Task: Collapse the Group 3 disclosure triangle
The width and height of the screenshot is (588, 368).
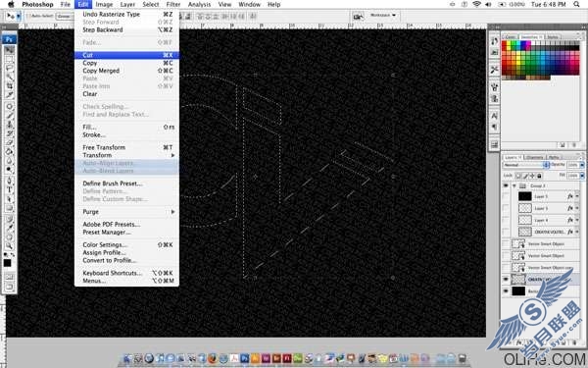Action: click(x=514, y=185)
